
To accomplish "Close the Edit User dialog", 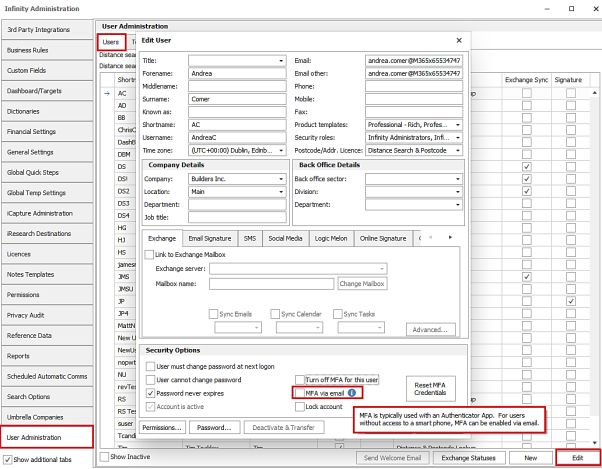I will coord(459,40).
